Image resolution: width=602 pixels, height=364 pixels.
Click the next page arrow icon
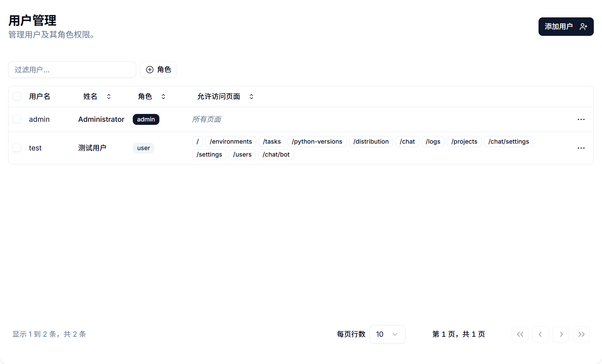561,334
